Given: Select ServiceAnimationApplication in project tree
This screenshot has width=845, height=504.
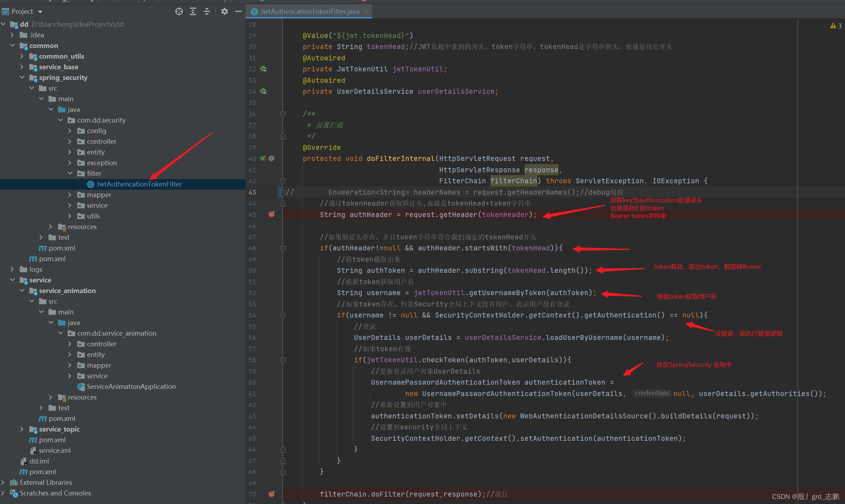Looking at the screenshot, I should tap(131, 386).
